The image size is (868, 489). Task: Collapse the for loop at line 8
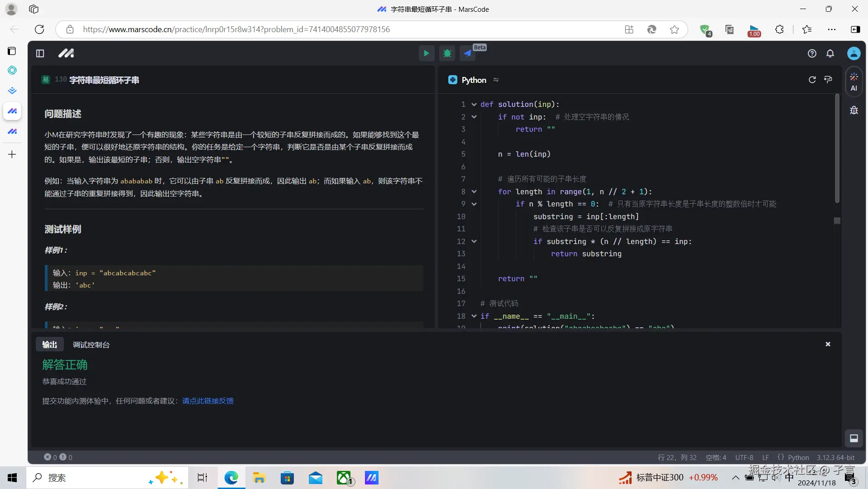[x=474, y=192]
